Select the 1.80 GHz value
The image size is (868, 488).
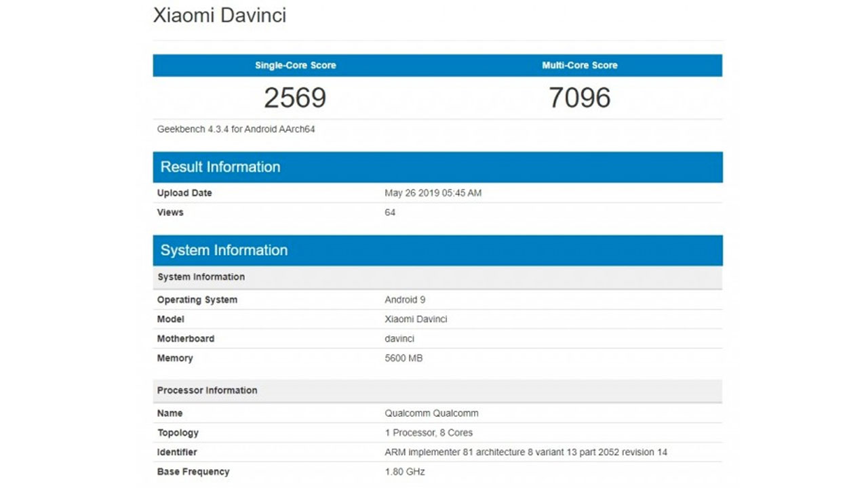tap(405, 472)
